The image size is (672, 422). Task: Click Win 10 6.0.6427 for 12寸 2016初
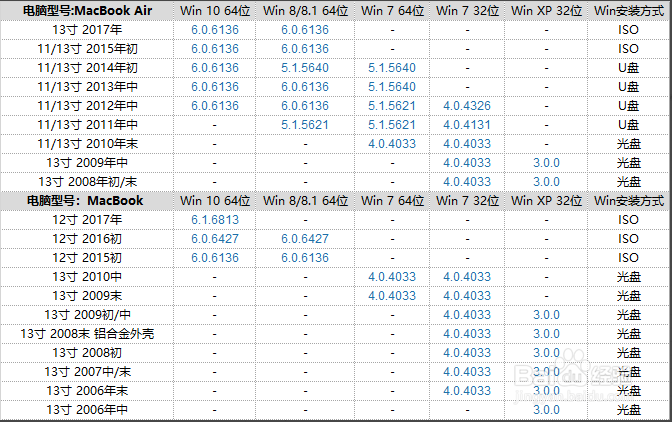click(215, 239)
